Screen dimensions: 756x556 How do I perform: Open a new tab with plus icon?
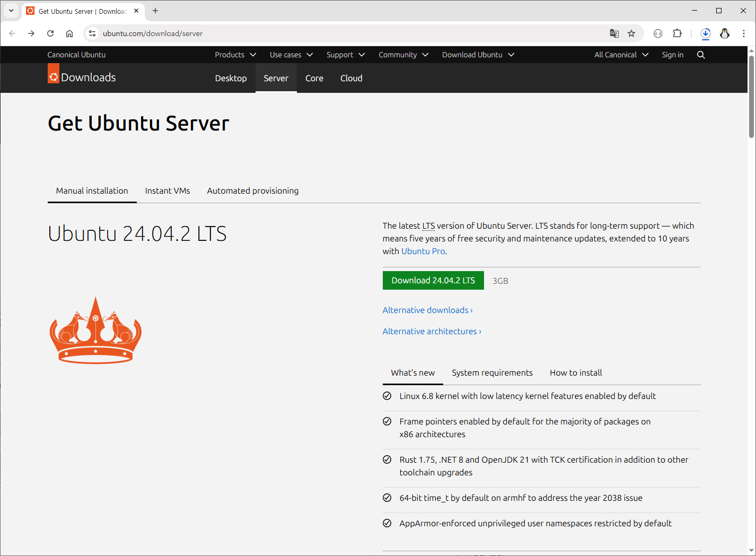[155, 11]
